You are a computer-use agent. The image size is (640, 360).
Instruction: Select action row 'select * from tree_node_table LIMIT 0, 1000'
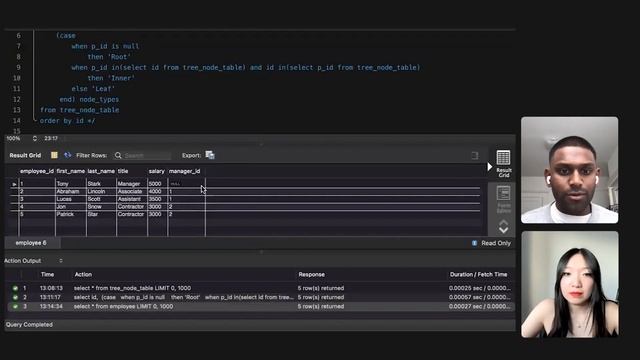[260, 288]
